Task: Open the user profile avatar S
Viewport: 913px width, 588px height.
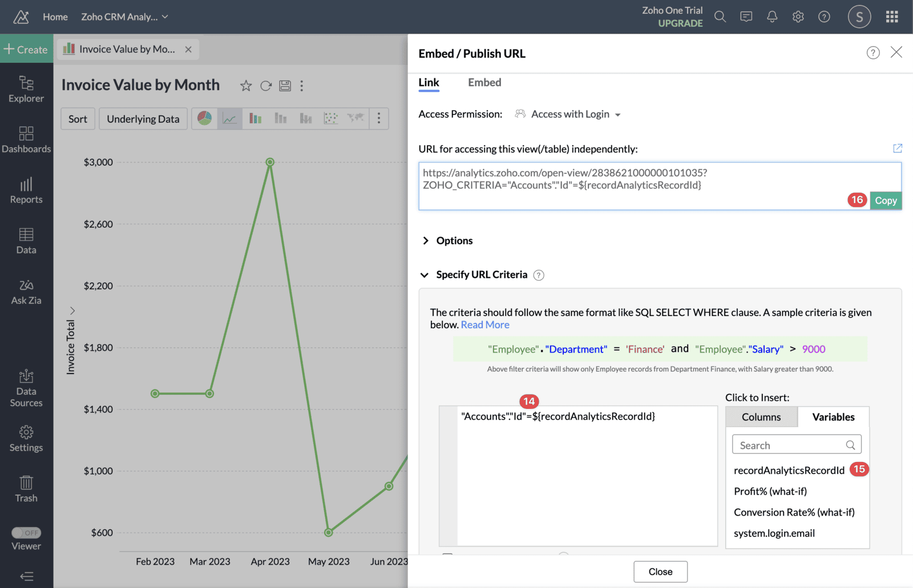Action: coord(859,17)
